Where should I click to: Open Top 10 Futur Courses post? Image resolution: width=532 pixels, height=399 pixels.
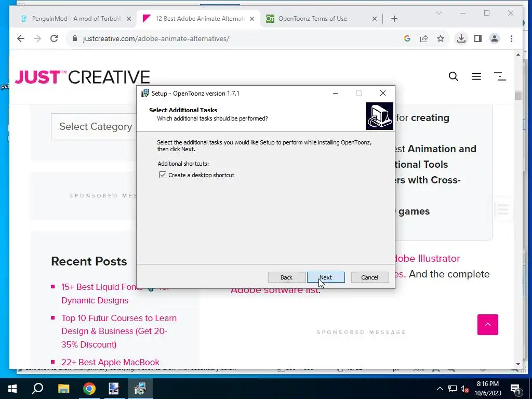tap(119, 331)
